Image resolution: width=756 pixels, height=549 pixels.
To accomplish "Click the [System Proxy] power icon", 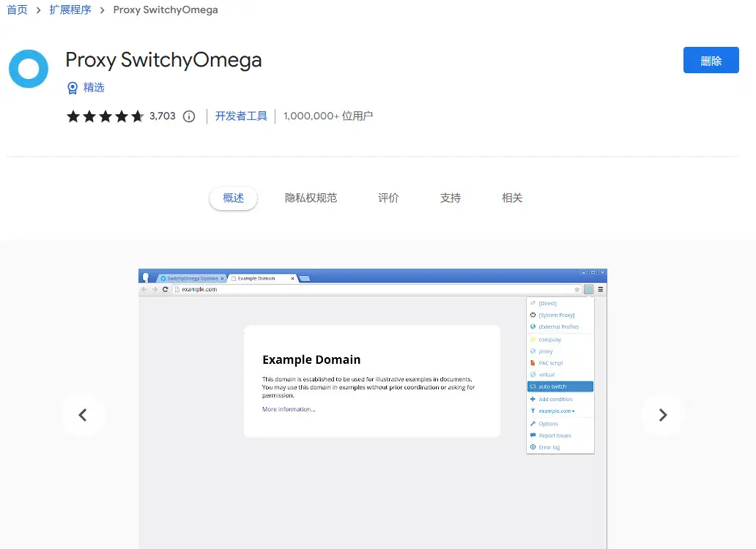I will (x=533, y=314).
